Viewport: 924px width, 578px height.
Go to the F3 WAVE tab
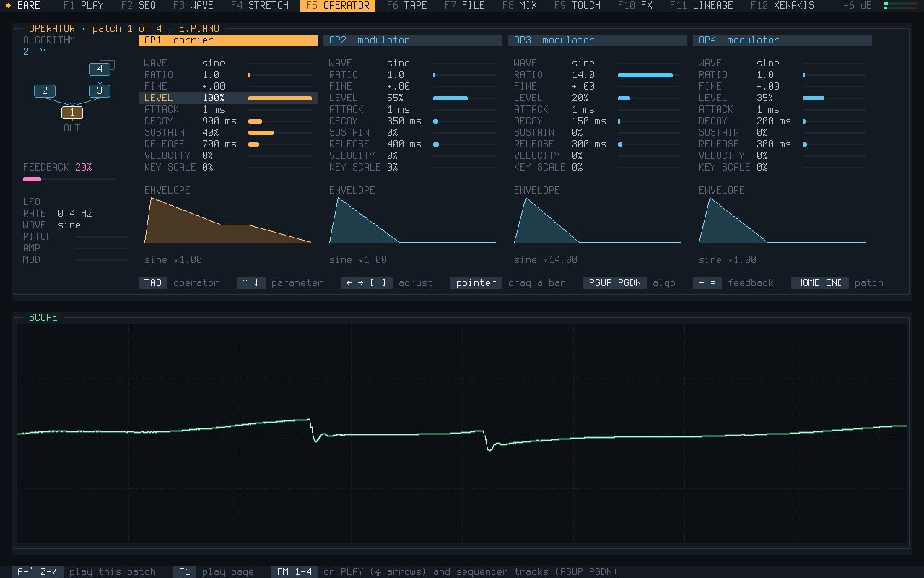coord(193,5)
